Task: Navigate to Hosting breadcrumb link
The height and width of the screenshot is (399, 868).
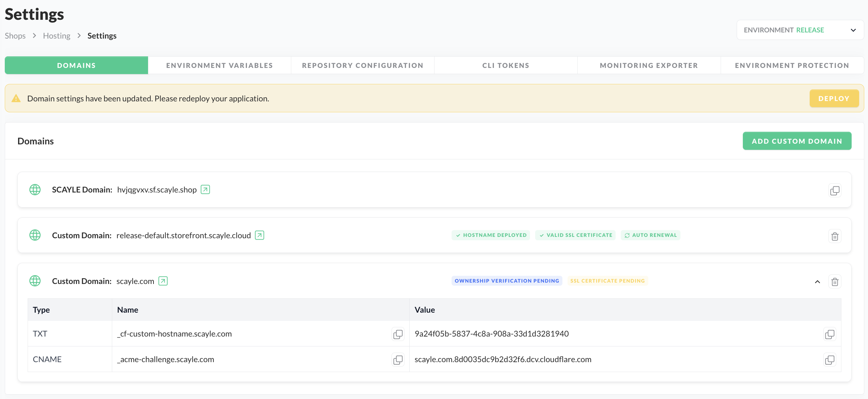Action: tap(57, 36)
